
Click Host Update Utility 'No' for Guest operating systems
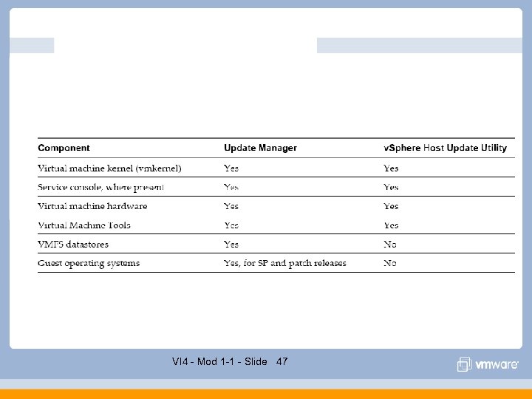coord(390,263)
